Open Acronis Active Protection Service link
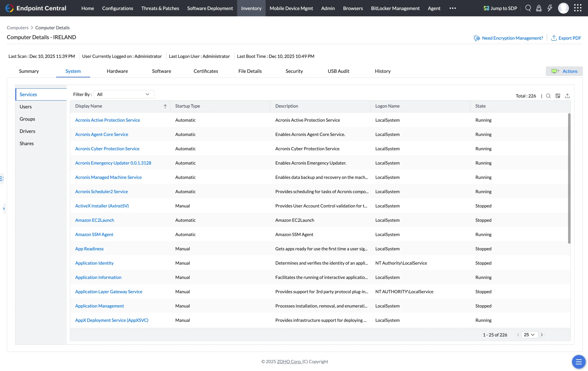The image size is (588, 371). click(107, 120)
